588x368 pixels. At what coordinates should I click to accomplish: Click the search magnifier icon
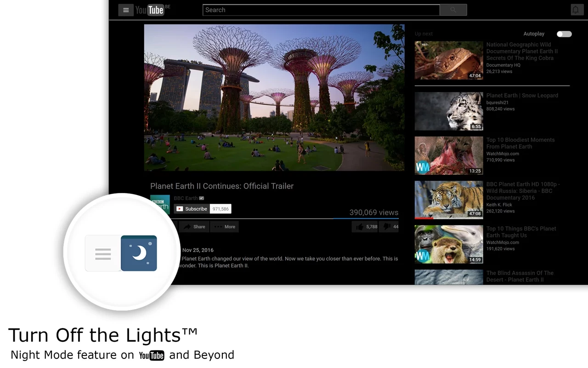(453, 10)
